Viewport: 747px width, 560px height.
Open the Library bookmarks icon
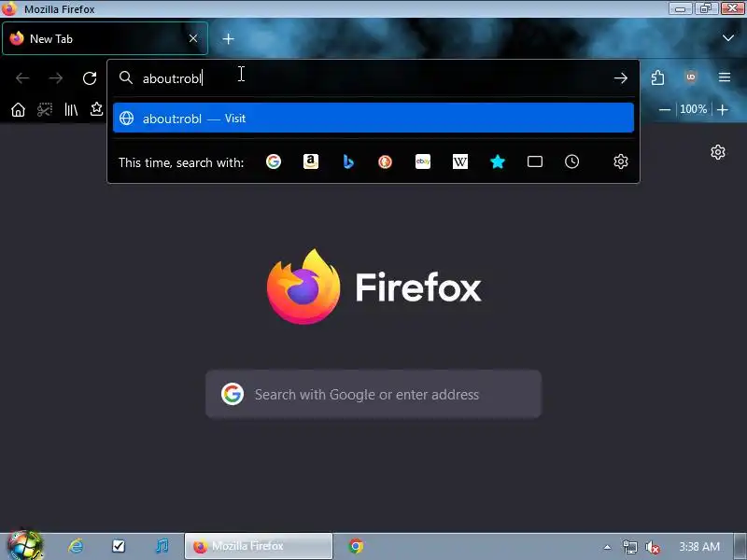point(71,110)
